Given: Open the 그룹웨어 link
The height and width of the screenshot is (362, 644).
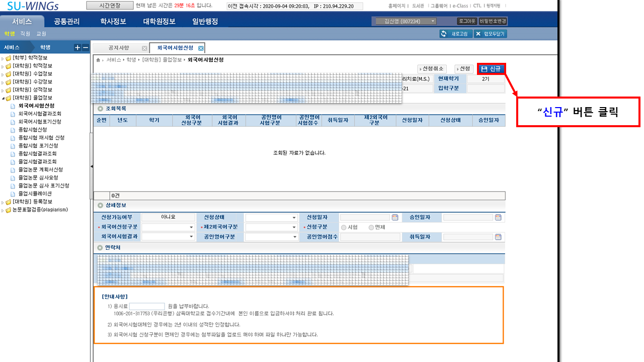Looking at the screenshot, I should point(439,6).
